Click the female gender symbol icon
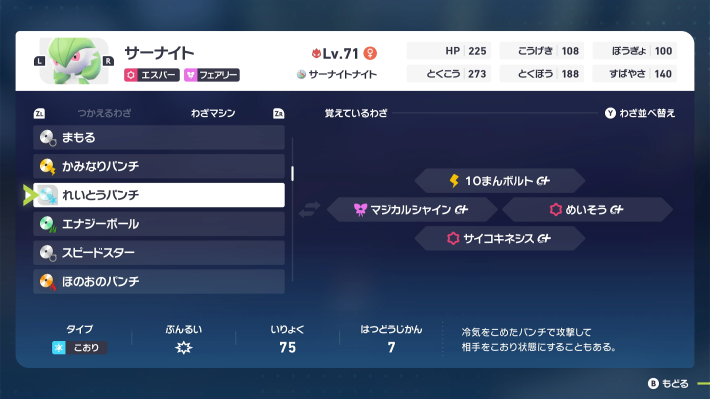The height and width of the screenshot is (399, 710). click(x=370, y=53)
